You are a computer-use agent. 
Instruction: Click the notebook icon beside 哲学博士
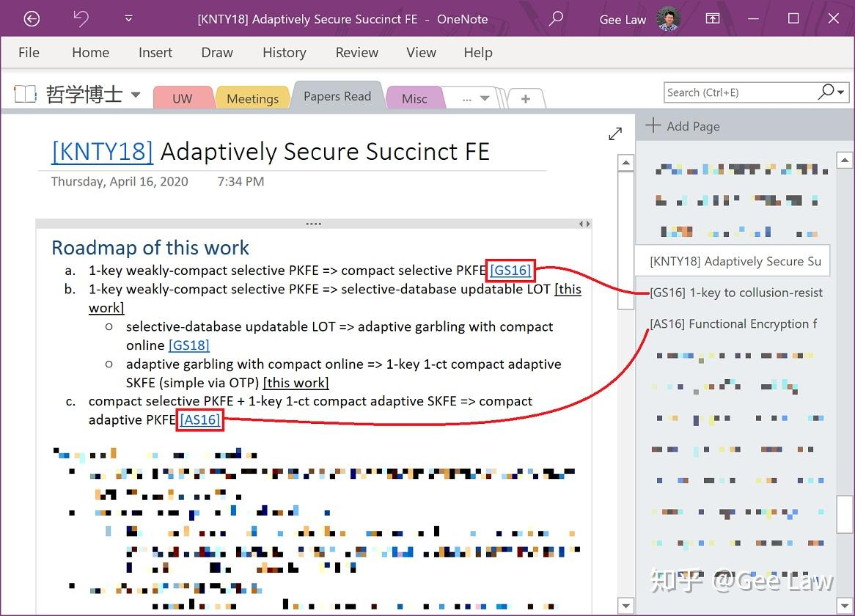[25, 94]
